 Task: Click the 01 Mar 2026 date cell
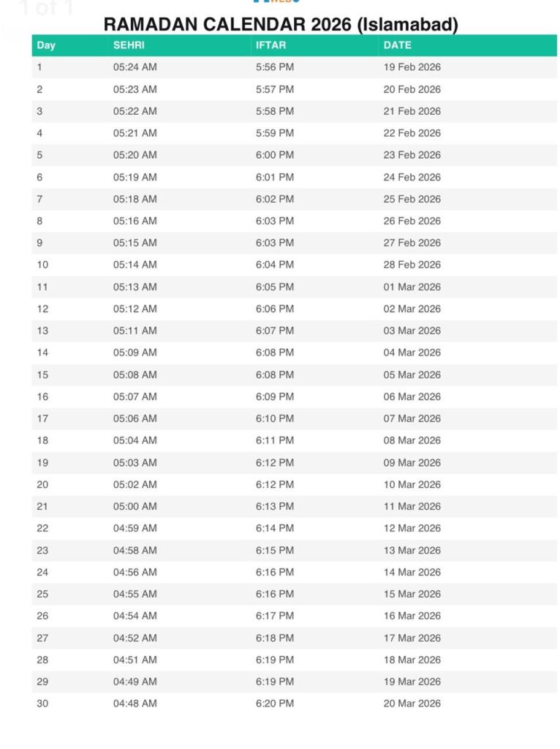point(412,287)
